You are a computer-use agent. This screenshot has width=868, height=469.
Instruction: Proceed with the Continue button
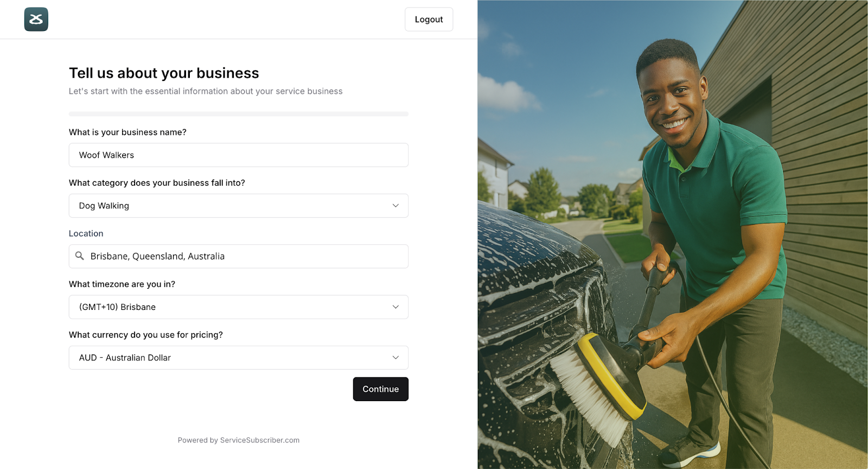381,389
